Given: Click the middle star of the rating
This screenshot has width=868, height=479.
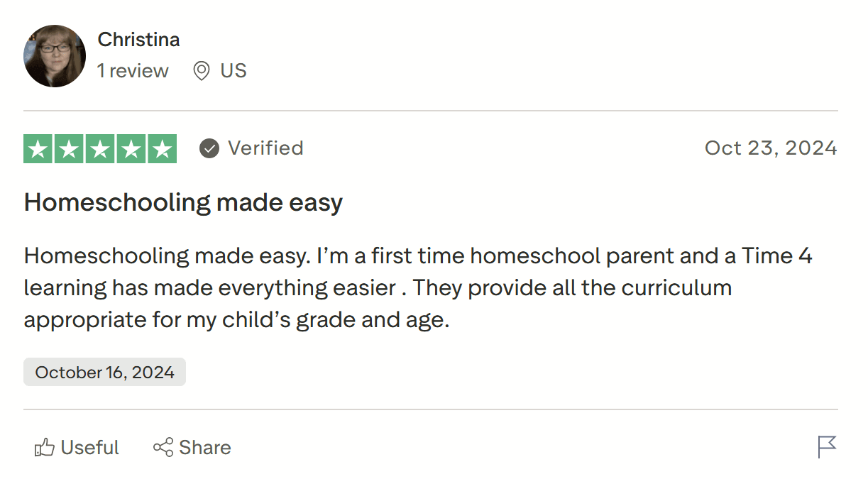Looking at the screenshot, I should click(99, 148).
